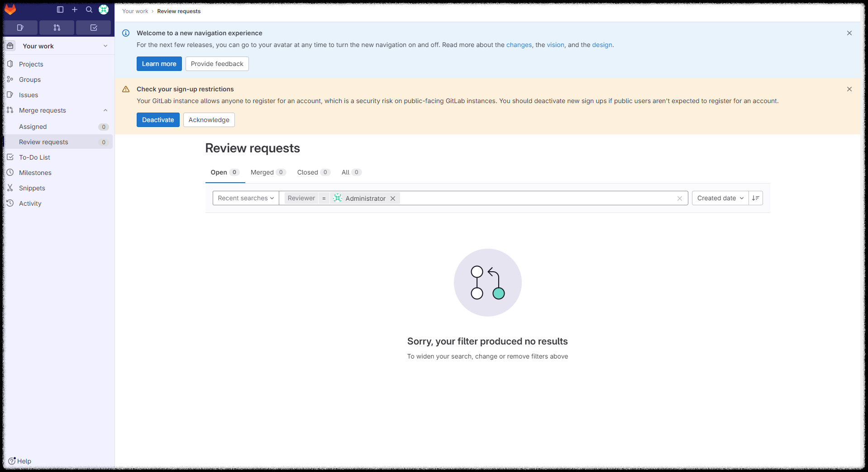Click the Provide feedback button
The height and width of the screenshot is (472, 868).
coord(217,64)
